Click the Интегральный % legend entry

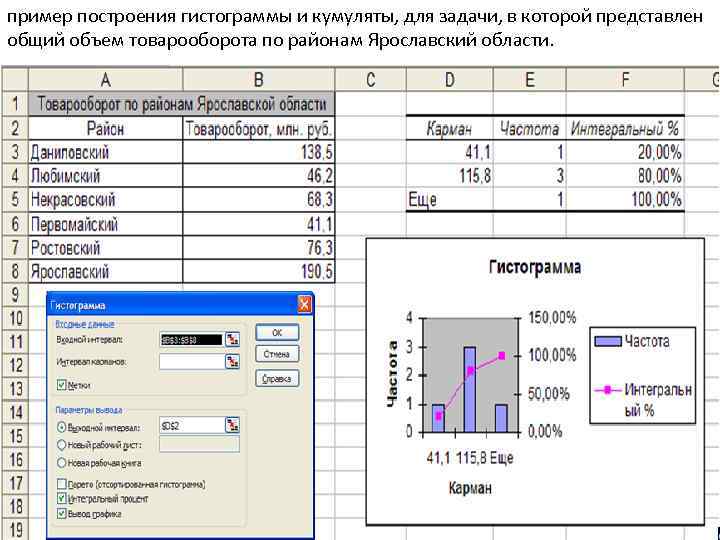pos(643,399)
